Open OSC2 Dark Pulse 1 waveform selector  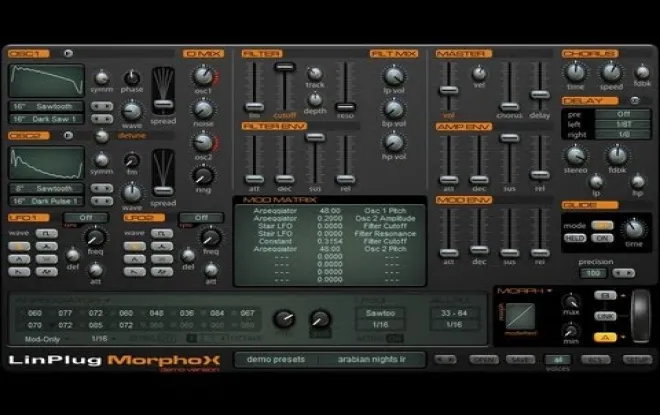(x=46, y=201)
